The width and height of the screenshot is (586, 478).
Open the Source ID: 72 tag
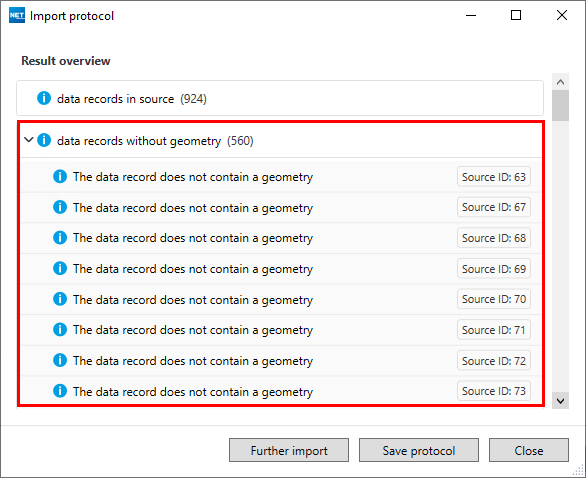click(x=494, y=361)
